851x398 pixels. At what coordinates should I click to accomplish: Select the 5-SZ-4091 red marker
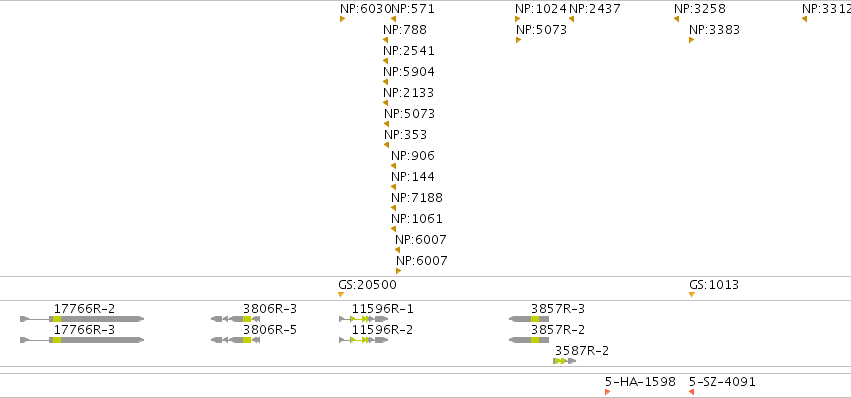click(691, 392)
